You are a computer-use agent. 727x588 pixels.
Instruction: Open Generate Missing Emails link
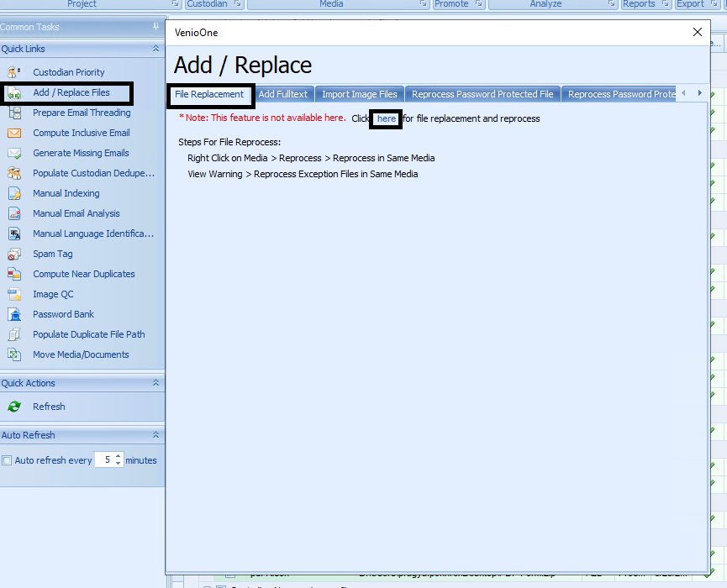(x=81, y=153)
